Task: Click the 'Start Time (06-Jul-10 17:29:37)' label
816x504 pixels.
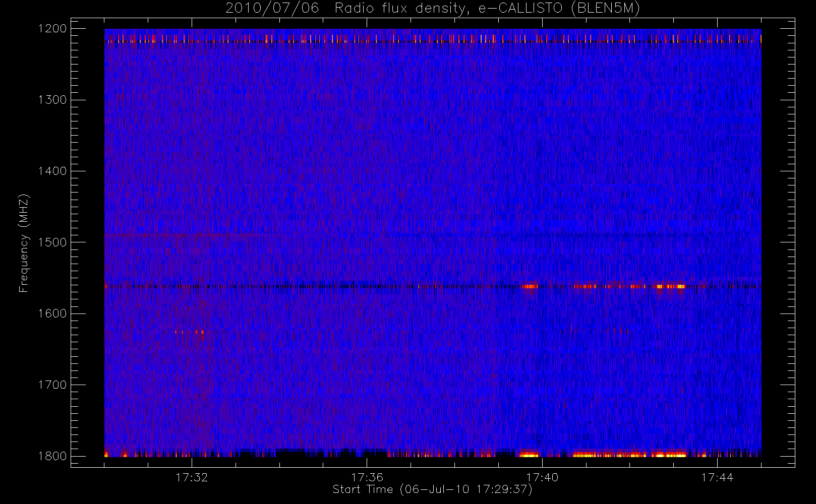Action: pyautogui.click(x=432, y=489)
